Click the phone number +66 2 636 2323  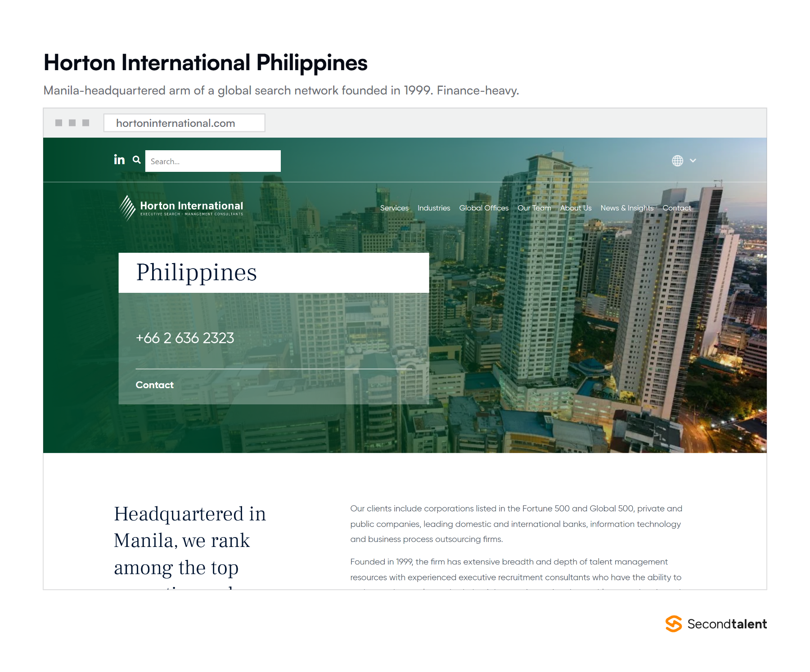[185, 338]
